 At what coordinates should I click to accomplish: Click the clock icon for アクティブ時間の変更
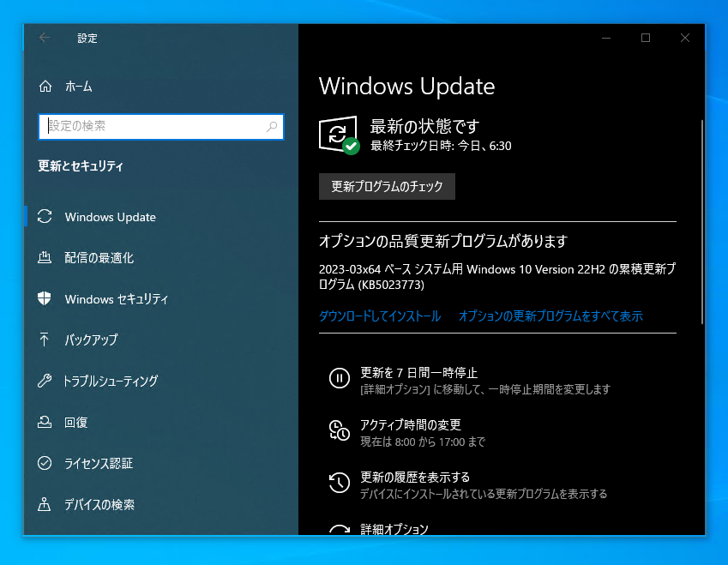pos(339,428)
